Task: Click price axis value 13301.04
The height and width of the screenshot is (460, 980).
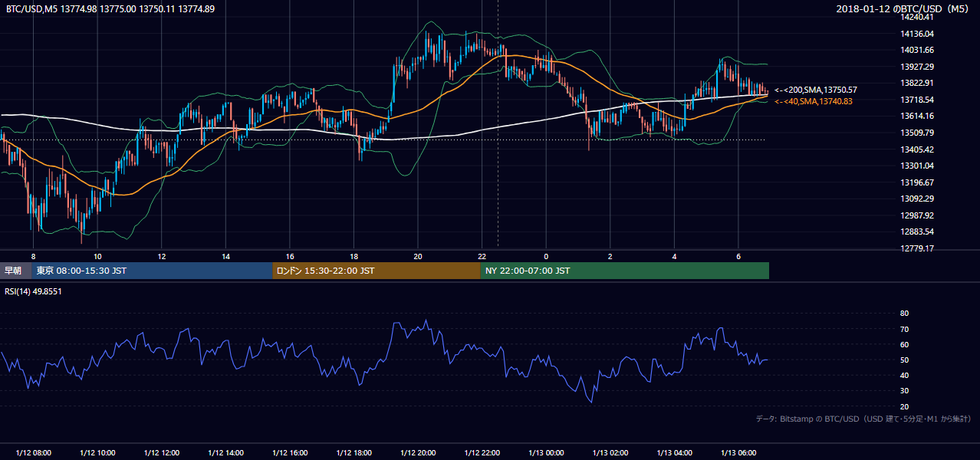Action: pos(917,166)
